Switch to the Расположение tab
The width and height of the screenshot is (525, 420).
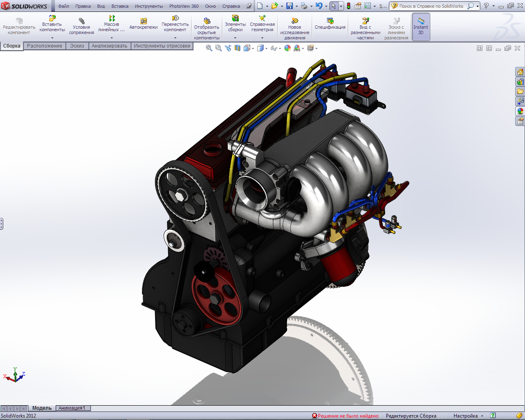tap(45, 46)
